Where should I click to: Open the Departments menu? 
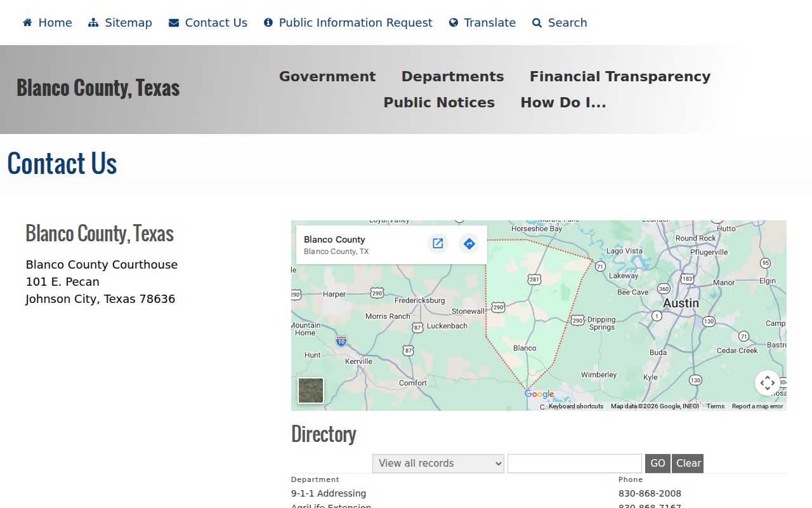453,76
